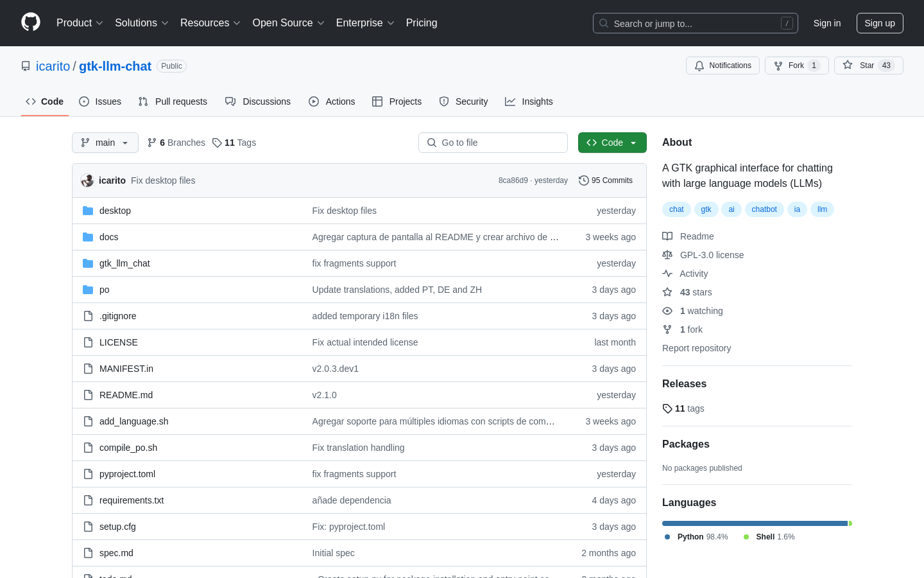This screenshot has height=578, width=924.
Task: Open the gtk_llm_chat folder icon
Action: click(88, 263)
